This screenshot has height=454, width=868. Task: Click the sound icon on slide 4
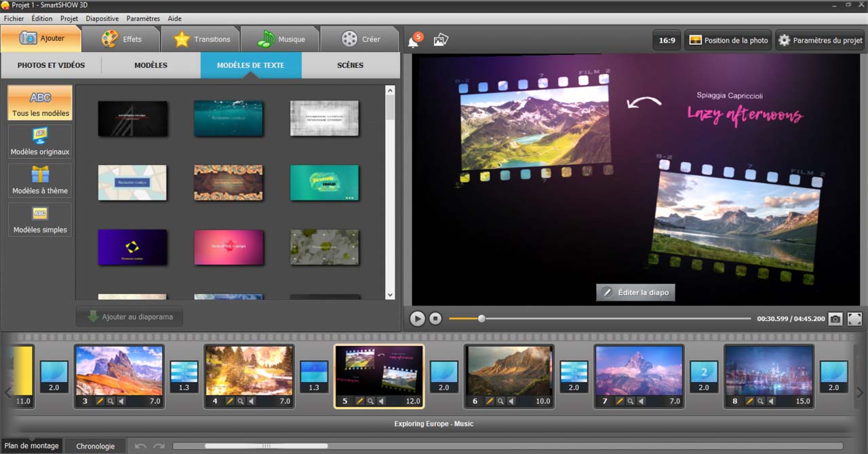[251, 401]
